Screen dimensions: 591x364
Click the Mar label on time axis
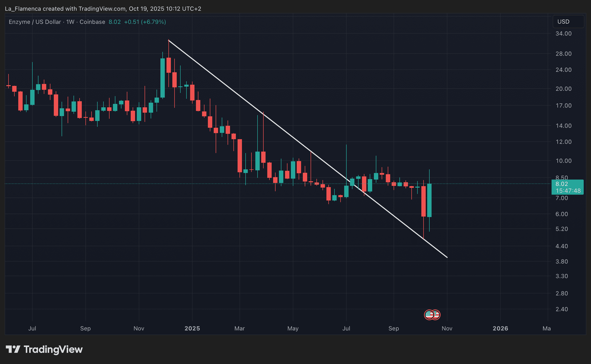[x=240, y=328]
